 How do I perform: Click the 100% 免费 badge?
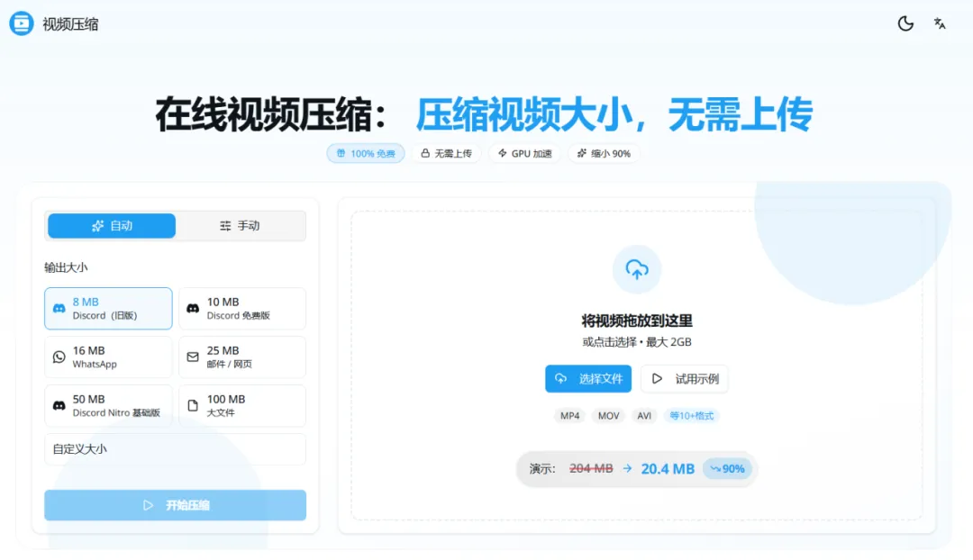[x=366, y=153]
